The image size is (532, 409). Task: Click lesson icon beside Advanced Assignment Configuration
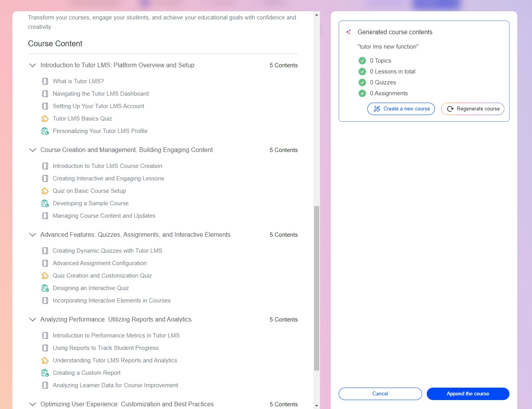[x=45, y=263]
